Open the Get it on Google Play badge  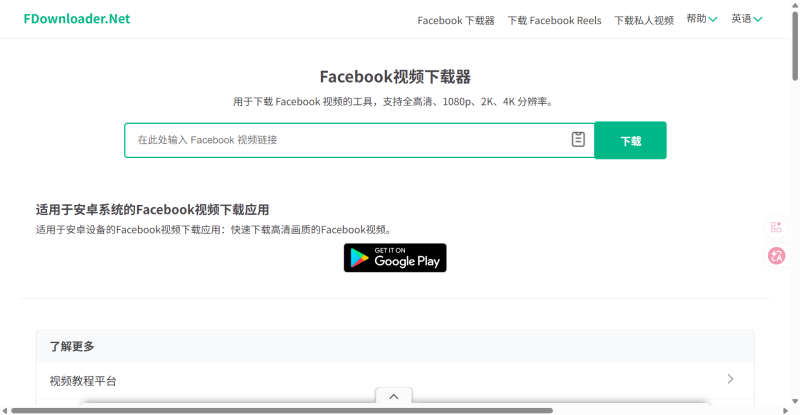[x=395, y=258]
